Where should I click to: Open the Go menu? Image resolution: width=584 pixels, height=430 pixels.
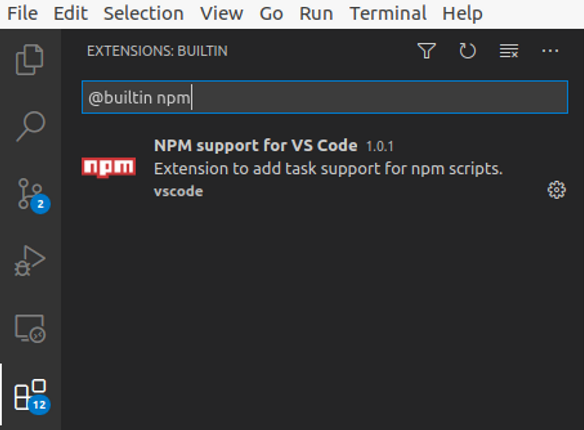pos(271,14)
